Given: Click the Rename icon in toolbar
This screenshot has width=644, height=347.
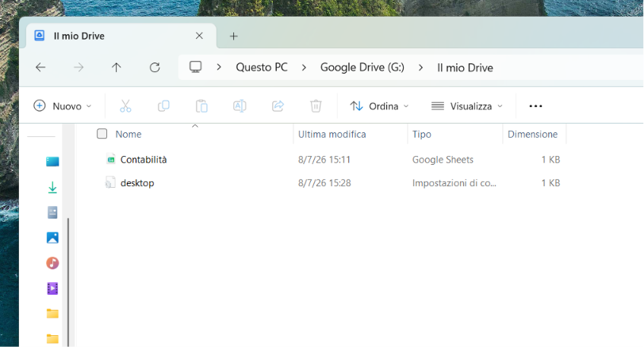Looking at the screenshot, I should [x=240, y=106].
